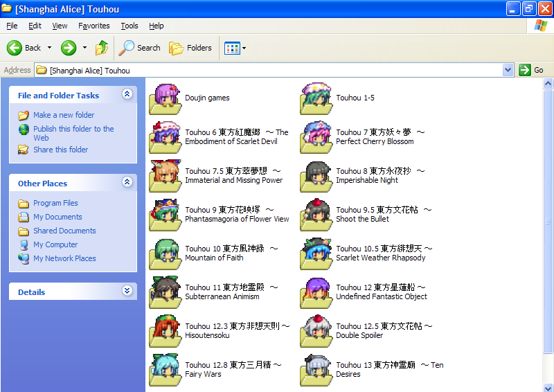Collapse the Other Places panel
554x392 pixels.
[x=127, y=181]
